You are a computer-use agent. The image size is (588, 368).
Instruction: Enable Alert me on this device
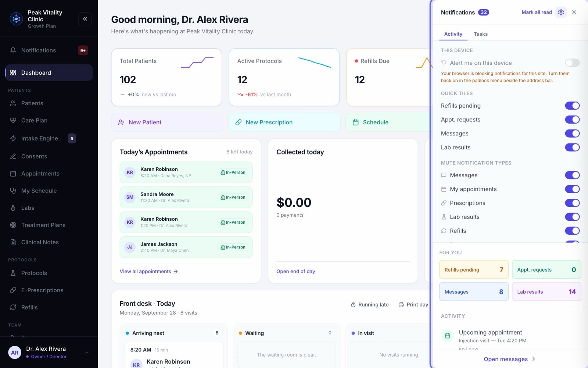[572, 63]
